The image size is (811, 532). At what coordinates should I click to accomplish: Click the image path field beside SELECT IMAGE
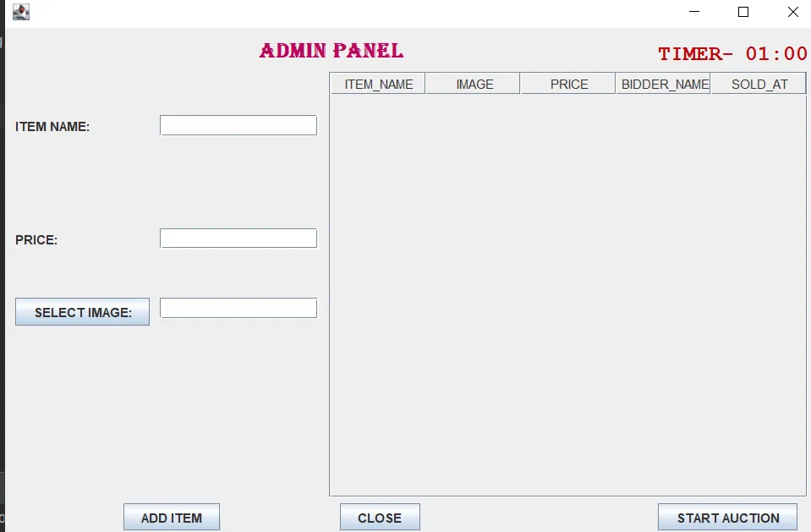pos(238,307)
